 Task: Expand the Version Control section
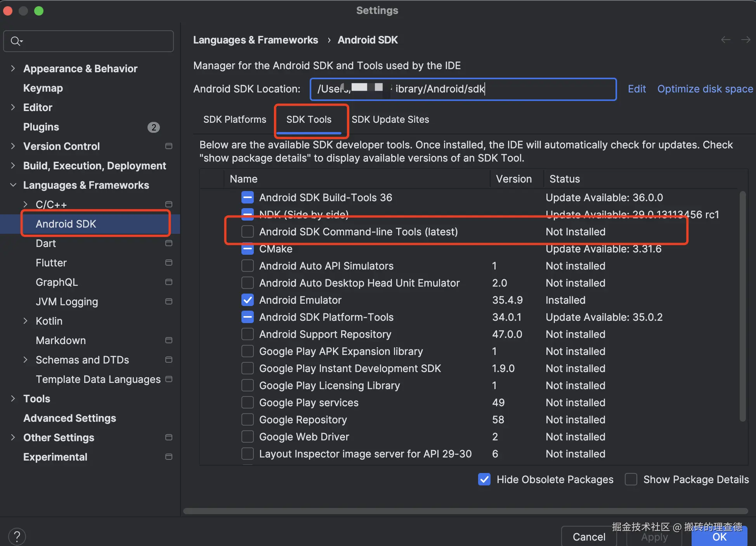click(13, 146)
